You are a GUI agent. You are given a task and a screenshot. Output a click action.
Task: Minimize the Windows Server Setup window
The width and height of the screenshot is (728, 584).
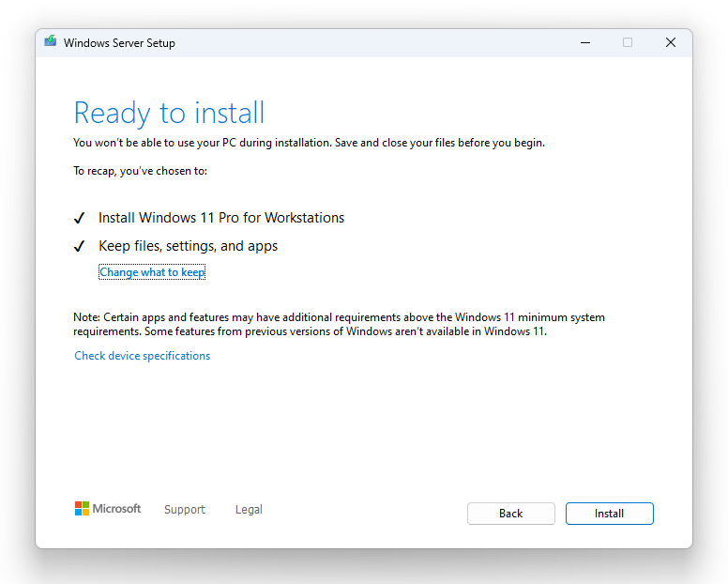tap(585, 43)
